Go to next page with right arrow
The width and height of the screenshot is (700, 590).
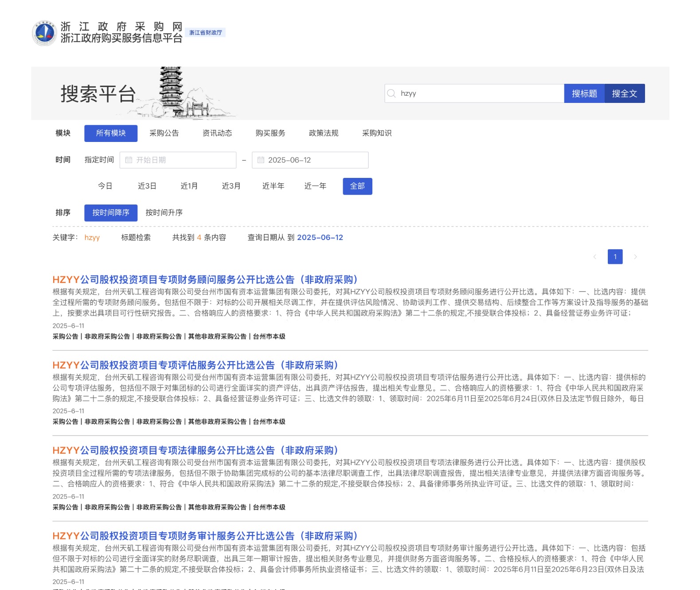tap(635, 257)
